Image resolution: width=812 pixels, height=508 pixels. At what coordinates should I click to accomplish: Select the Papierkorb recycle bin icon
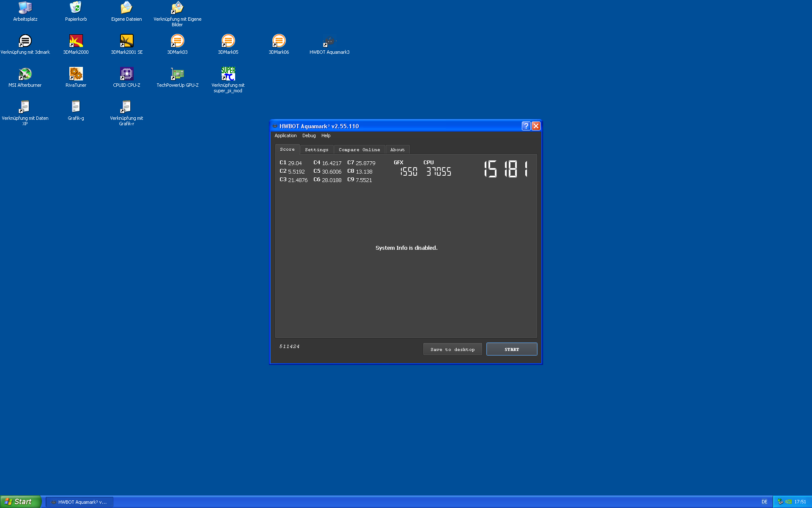(76, 11)
